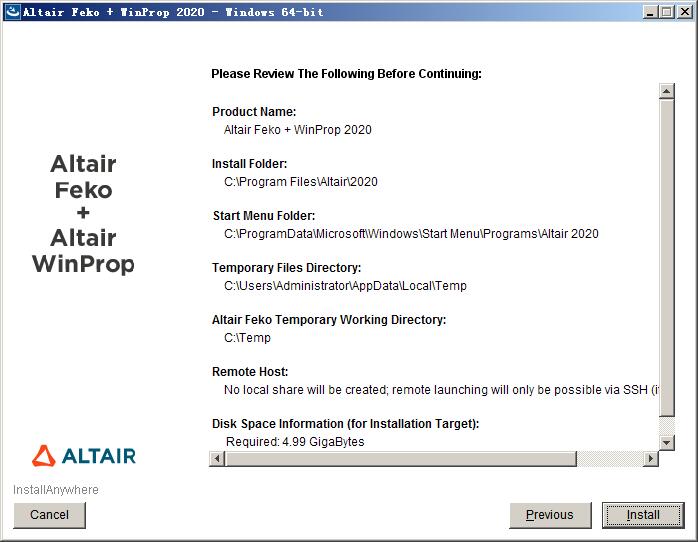Click 'Altair Feko Temporary Working Directory:' label
Viewport: 698px width, 542px height.
(x=329, y=320)
